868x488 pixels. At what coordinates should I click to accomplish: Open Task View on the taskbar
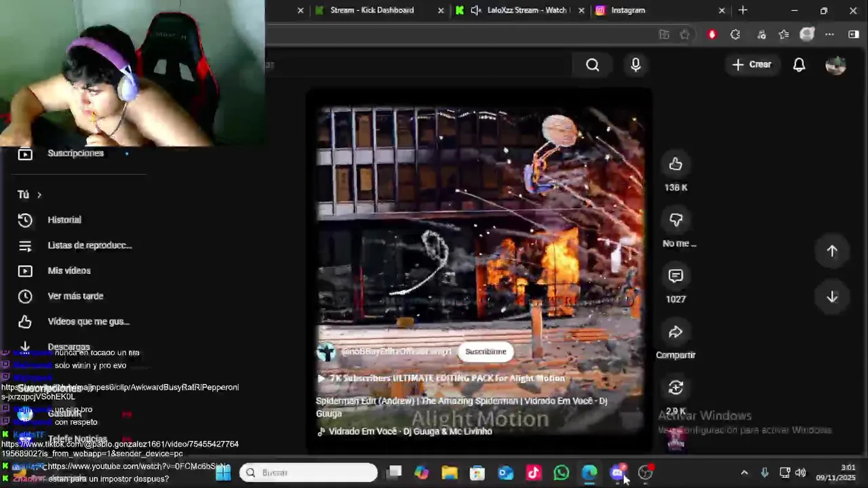394,472
